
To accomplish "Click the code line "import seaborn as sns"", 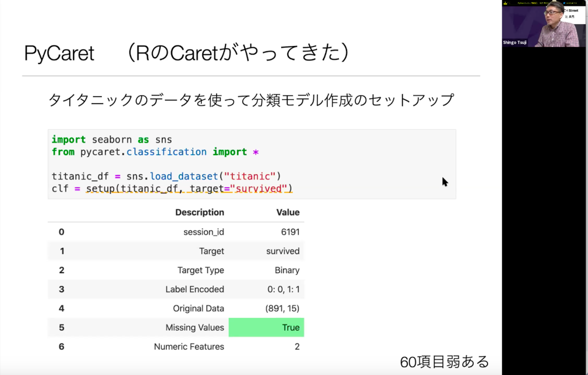I will (x=112, y=140).
